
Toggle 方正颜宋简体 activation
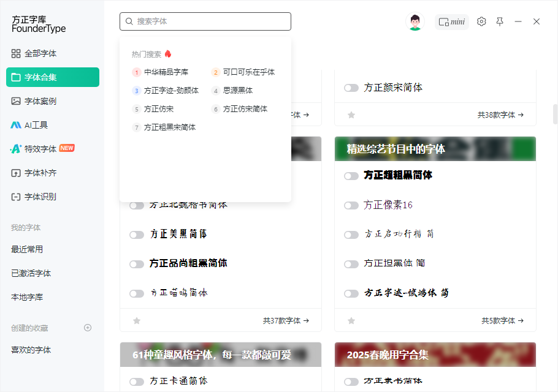click(x=351, y=88)
